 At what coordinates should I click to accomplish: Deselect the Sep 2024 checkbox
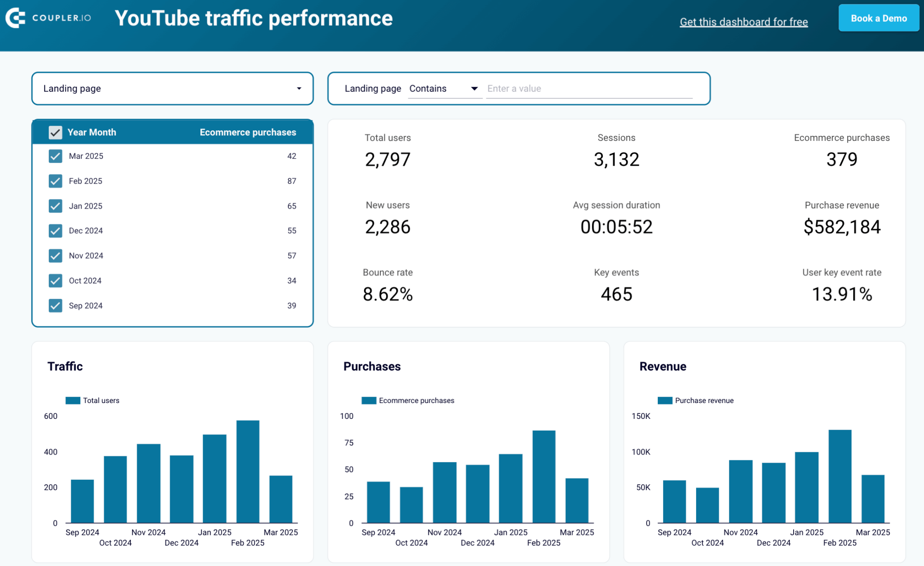[x=55, y=306]
